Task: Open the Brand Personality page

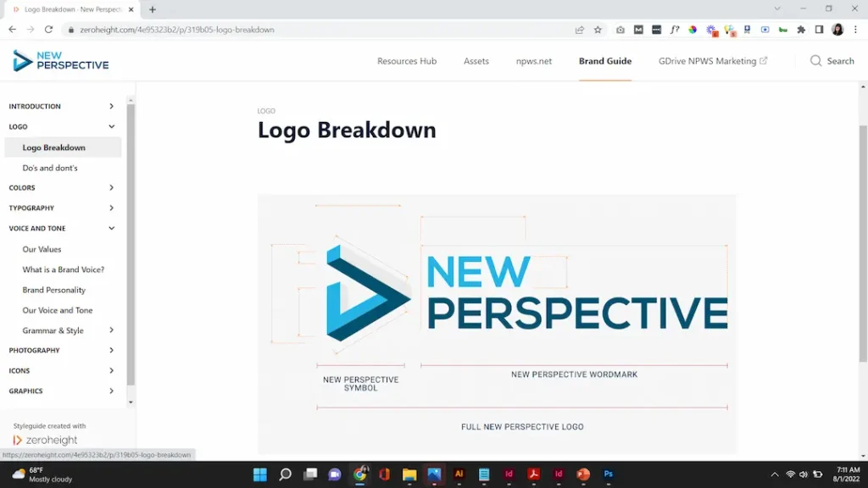Action: [53, 290]
